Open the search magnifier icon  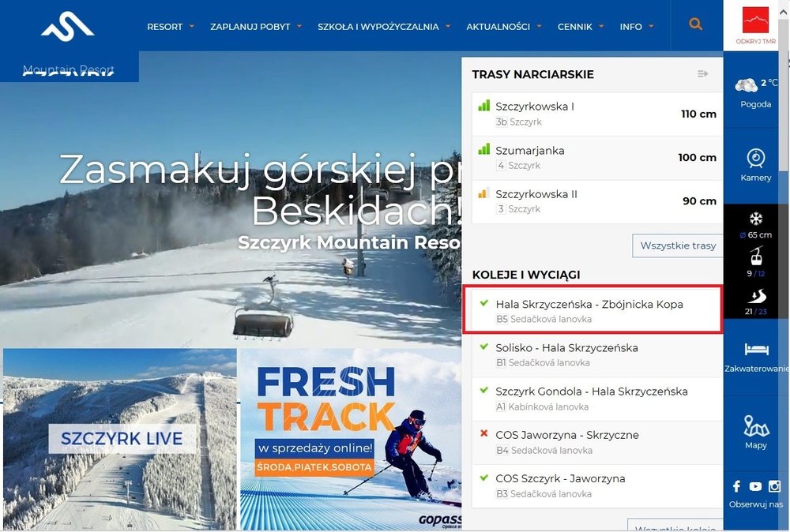(696, 24)
